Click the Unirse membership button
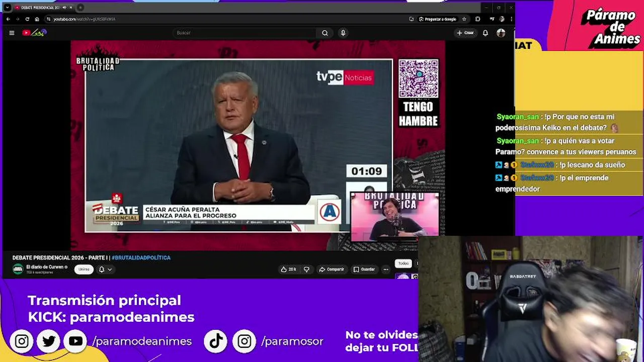Viewport: 644px width, 362px height. (x=84, y=269)
